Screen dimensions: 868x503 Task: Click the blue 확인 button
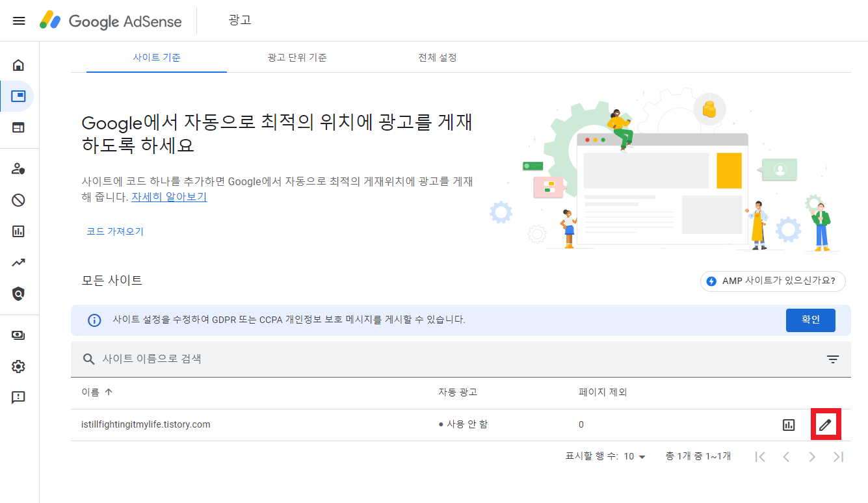[811, 320]
